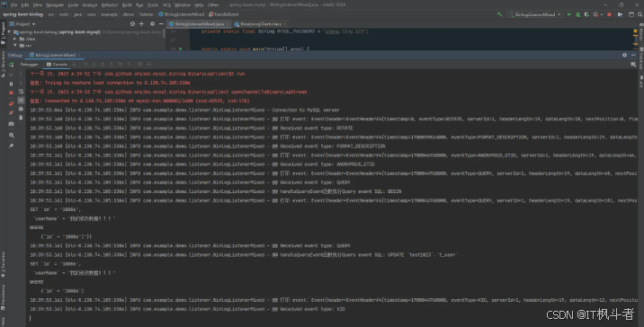Start debugging with the bug icon
Image resolution: width=644 pixels, height=327 pixels.
pos(577,14)
